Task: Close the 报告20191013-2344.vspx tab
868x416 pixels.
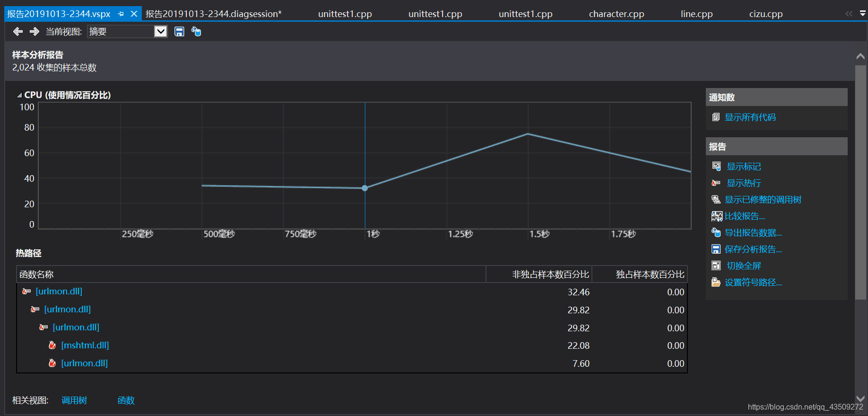Action: coord(134,14)
